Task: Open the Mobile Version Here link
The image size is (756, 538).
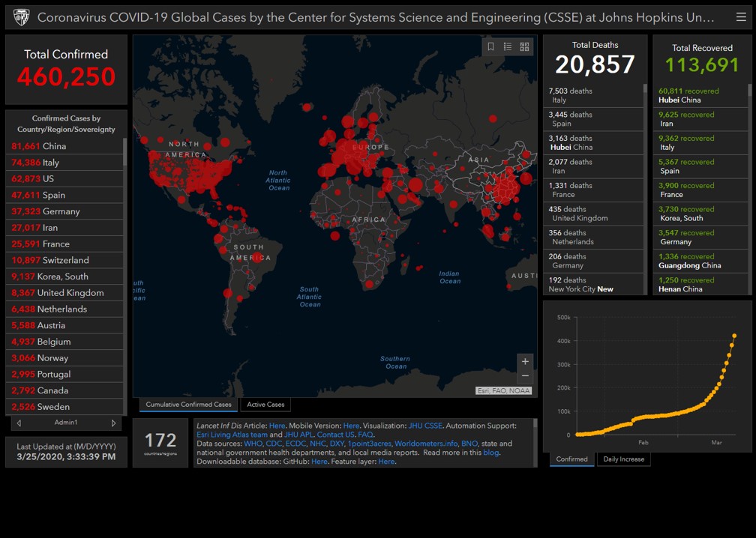Action: pyautogui.click(x=351, y=426)
